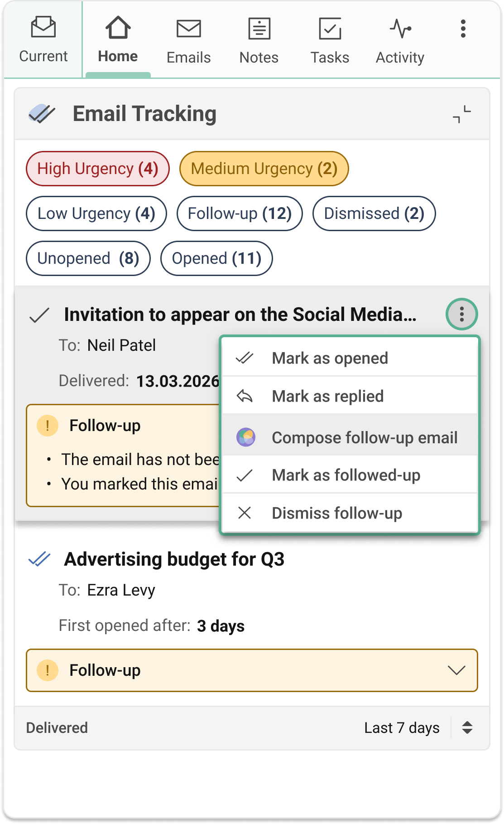Choose Mark as replied from menu

pos(350,396)
